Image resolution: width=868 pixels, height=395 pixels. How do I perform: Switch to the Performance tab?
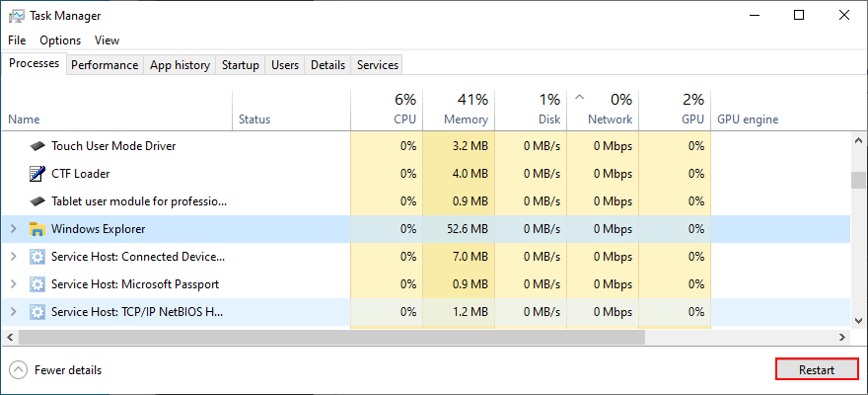pyautogui.click(x=104, y=65)
